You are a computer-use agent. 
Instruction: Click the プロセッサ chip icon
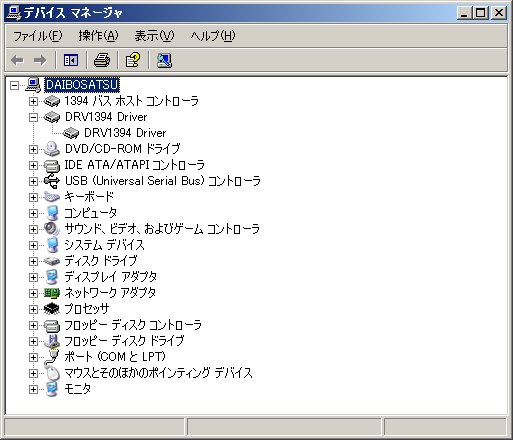pyautogui.click(x=52, y=309)
